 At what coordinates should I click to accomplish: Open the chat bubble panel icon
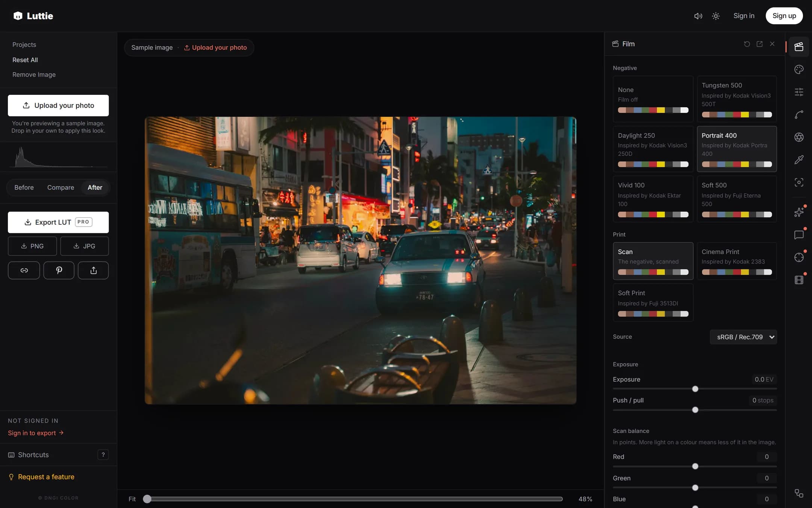tap(799, 235)
